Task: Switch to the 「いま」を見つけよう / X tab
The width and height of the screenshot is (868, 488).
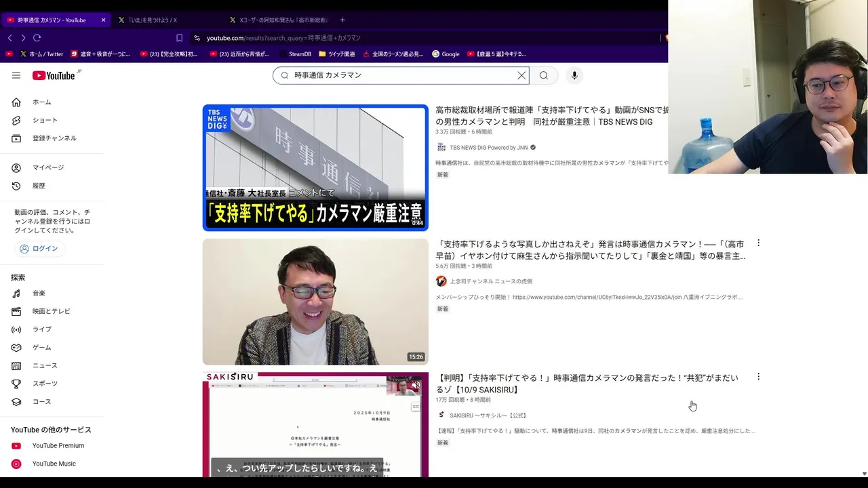Action: click(x=167, y=20)
